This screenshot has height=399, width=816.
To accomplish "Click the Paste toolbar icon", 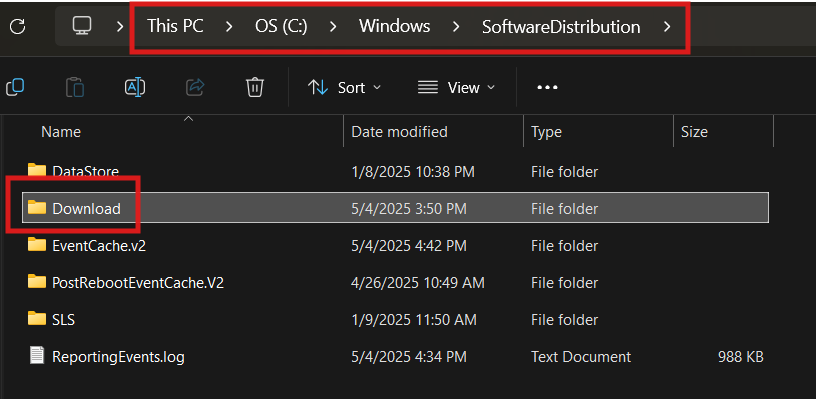I will tap(75, 87).
